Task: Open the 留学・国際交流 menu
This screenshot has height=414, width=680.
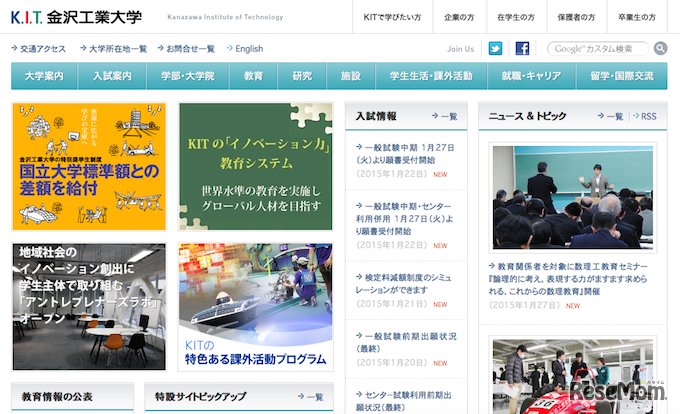Action: 621,76
